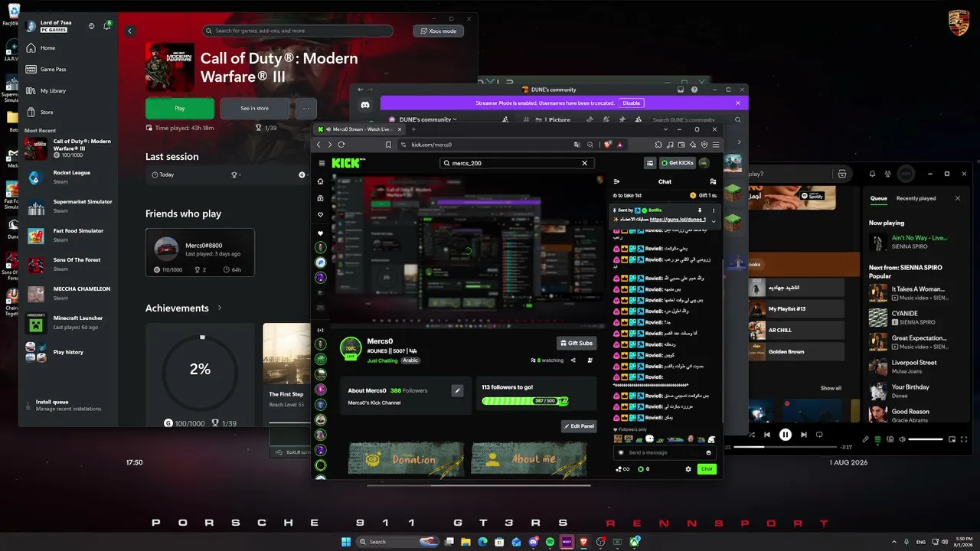
Task: Open Xbox app notifications bell
Action: [107, 26]
